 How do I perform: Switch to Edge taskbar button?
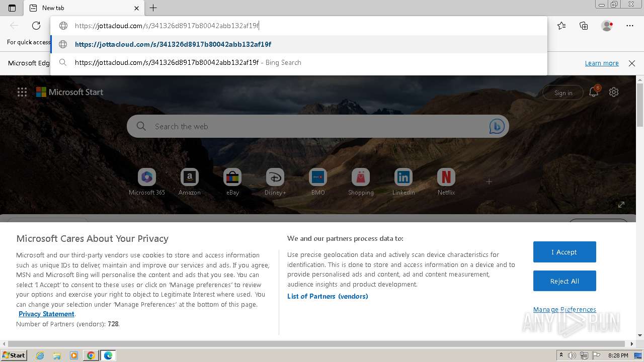click(108, 355)
